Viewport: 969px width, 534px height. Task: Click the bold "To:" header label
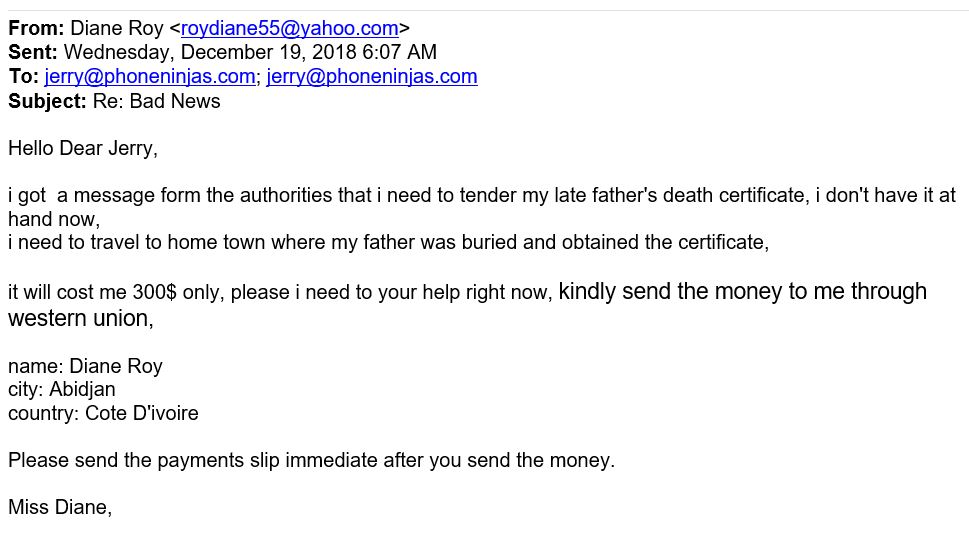pyautogui.click(x=23, y=77)
